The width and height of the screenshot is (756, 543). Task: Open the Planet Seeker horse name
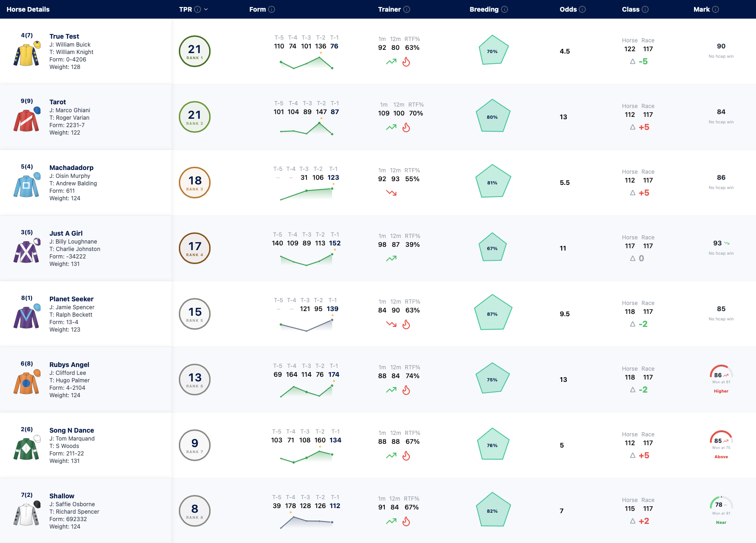click(x=71, y=299)
